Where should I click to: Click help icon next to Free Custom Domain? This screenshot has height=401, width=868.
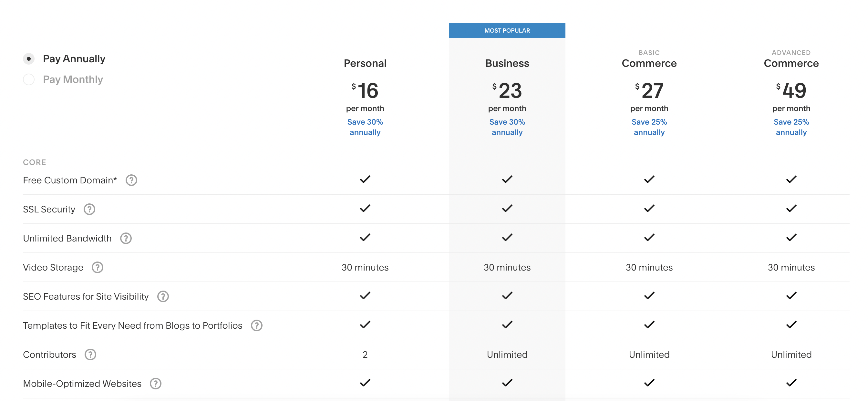point(131,180)
